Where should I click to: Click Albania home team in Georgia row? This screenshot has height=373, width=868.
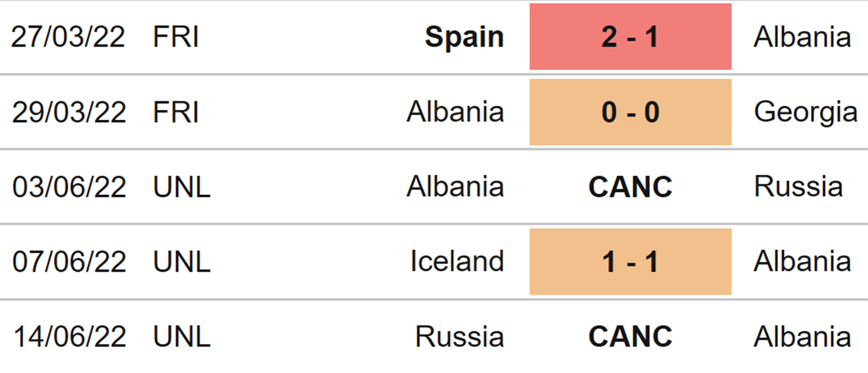(455, 112)
